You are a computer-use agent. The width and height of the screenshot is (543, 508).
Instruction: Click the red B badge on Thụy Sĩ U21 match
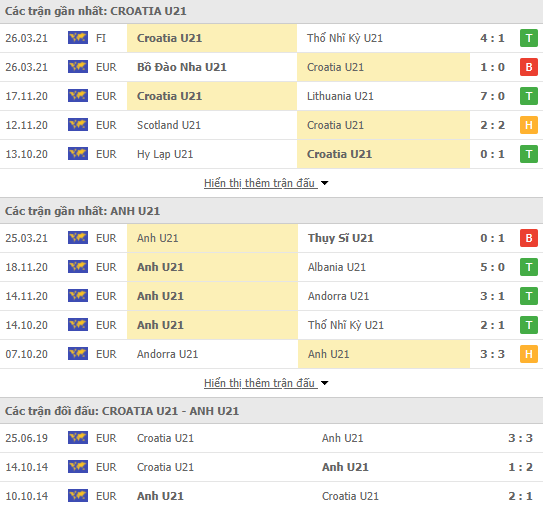coord(528,238)
